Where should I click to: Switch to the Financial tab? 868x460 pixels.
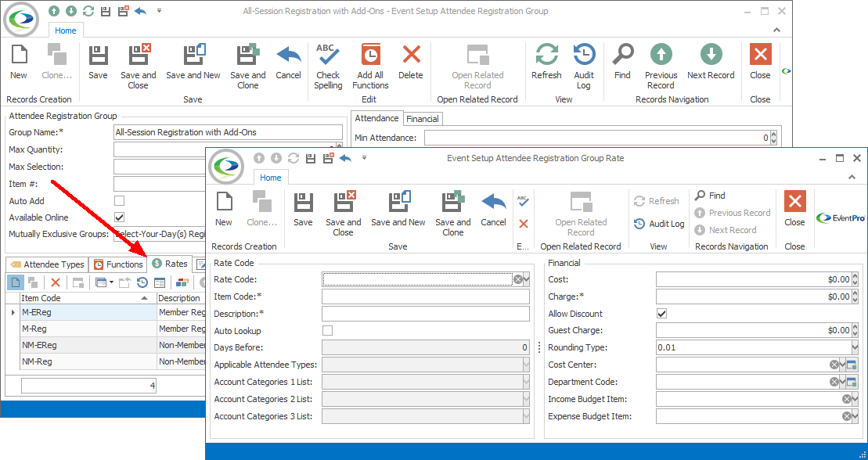tap(423, 119)
